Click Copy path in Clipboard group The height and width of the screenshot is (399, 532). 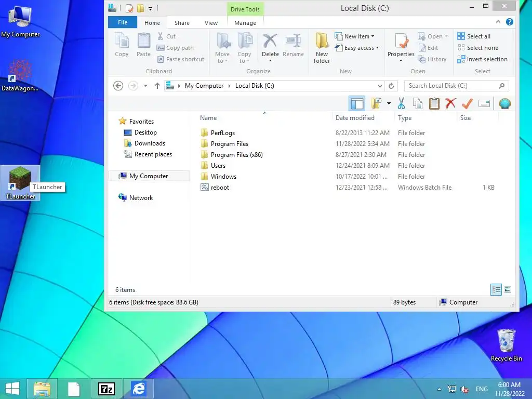click(175, 48)
